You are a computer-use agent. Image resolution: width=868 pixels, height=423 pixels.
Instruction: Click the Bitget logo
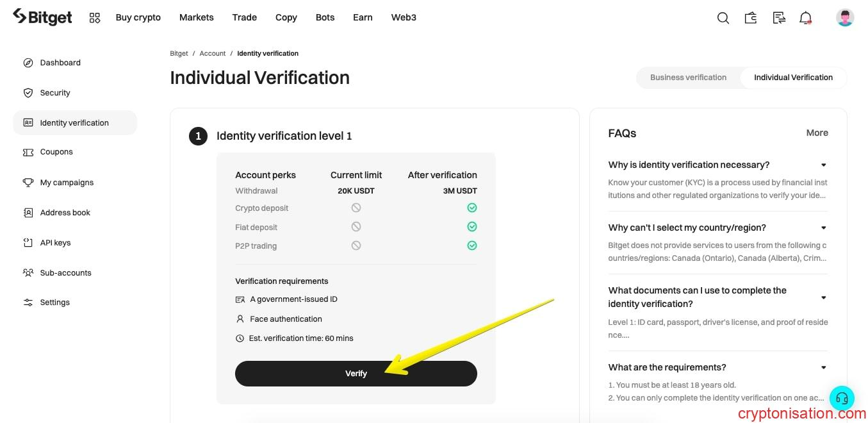click(x=42, y=17)
